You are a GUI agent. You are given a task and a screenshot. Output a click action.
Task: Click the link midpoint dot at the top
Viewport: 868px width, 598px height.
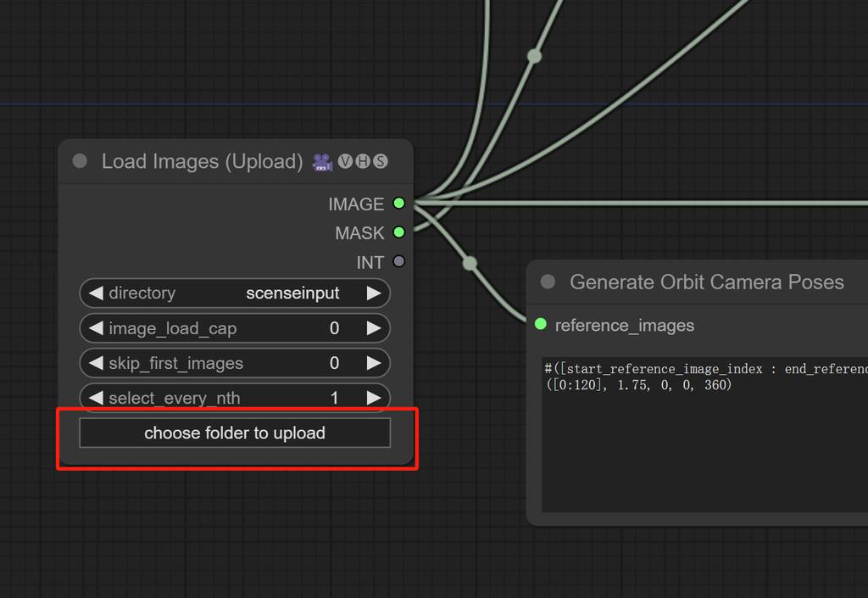[x=534, y=56]
